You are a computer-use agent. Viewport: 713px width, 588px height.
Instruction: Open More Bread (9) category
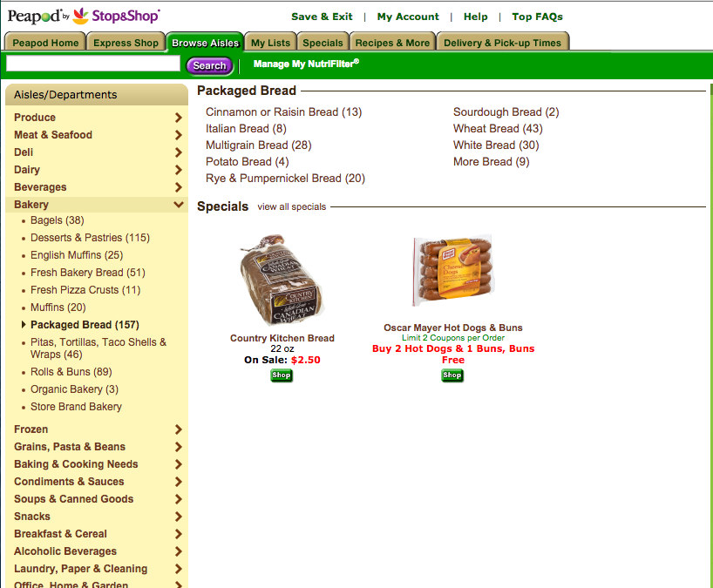pos(491,162)
